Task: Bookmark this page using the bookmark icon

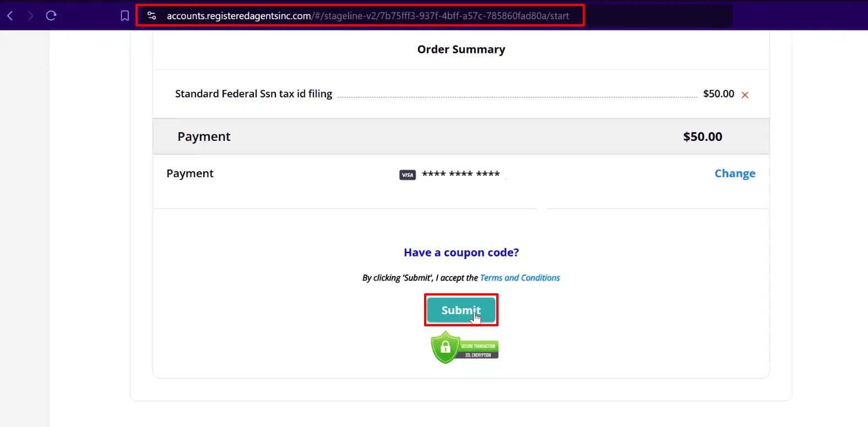Action: 125,16
